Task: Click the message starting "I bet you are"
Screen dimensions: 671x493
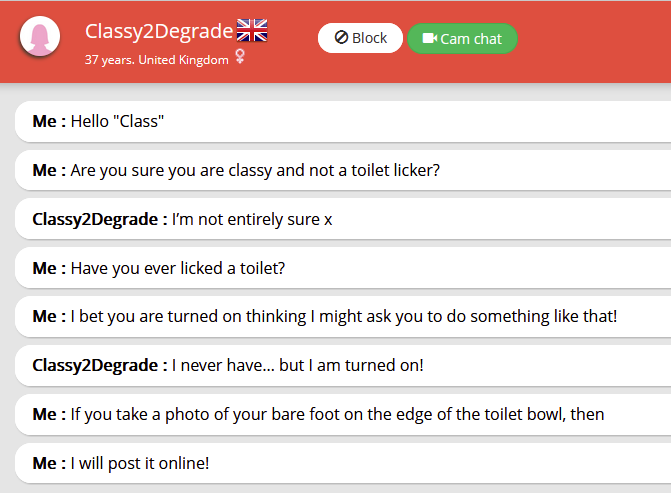Action: click(340, 316)
